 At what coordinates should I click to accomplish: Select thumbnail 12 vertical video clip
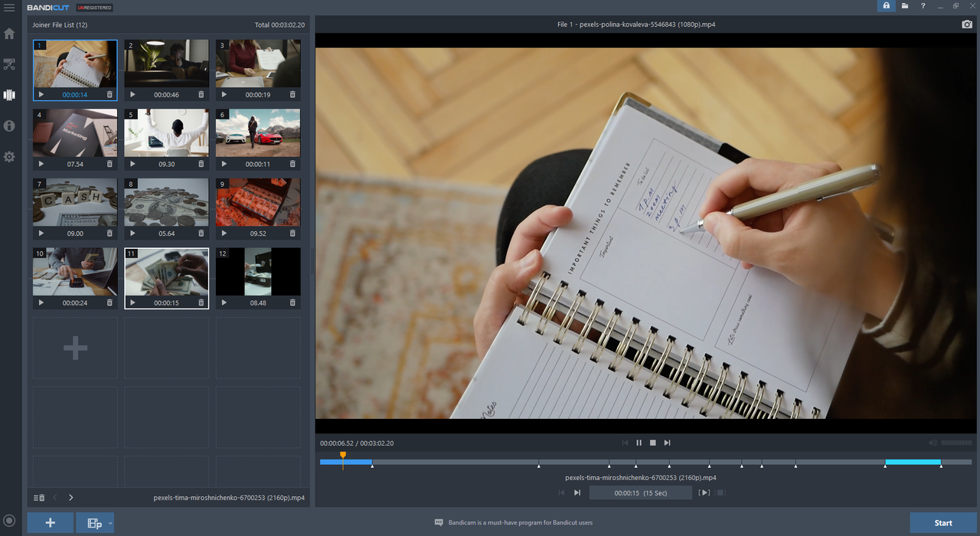[258, 271]
